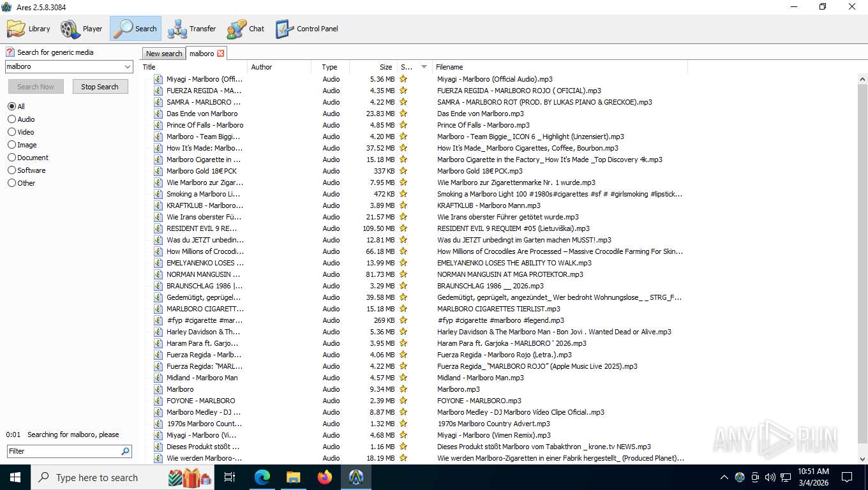Screen dimensions: 868x490
Task: Click star icon for Marlboro.mp3 row
Action: [403, 389]
